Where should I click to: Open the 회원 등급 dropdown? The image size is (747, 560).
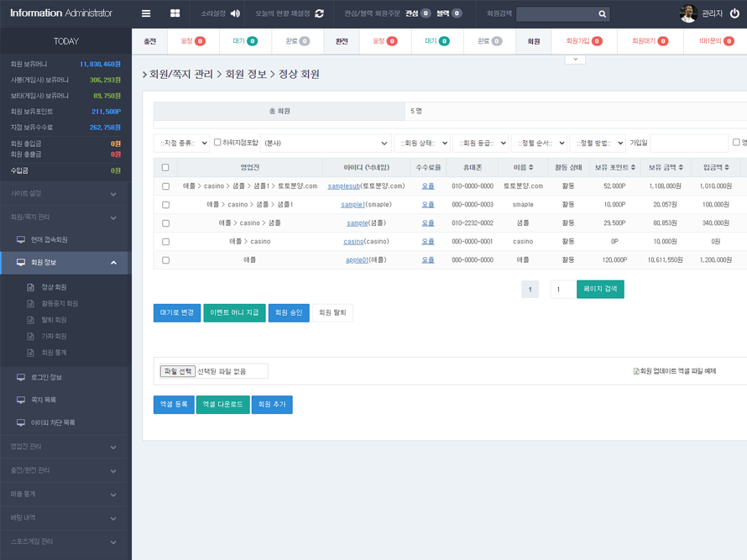(481, 143)
